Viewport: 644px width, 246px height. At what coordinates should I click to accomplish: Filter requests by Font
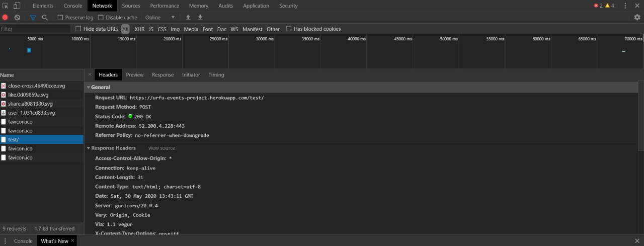coord(208,29)
